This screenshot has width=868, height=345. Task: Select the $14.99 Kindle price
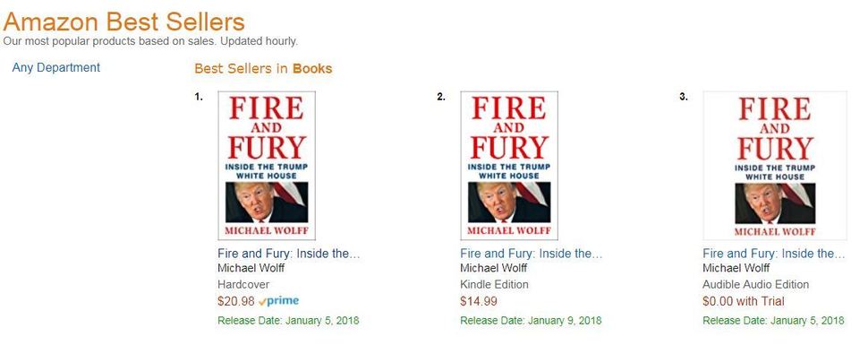478,301
